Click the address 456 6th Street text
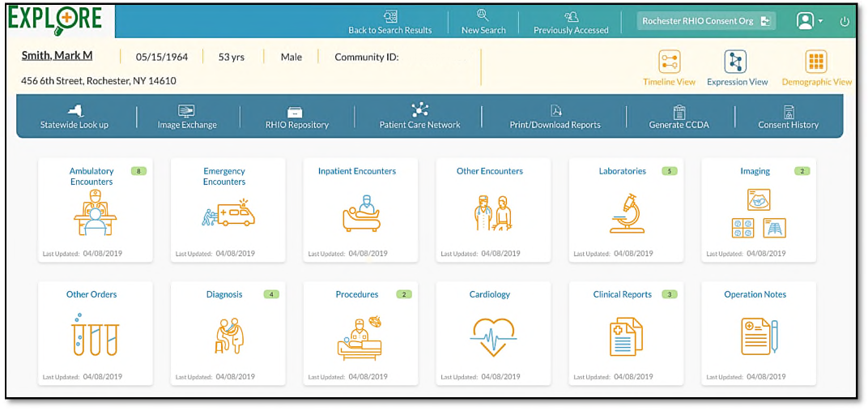The height and width of the screenshot is (411, 868). 99,81
